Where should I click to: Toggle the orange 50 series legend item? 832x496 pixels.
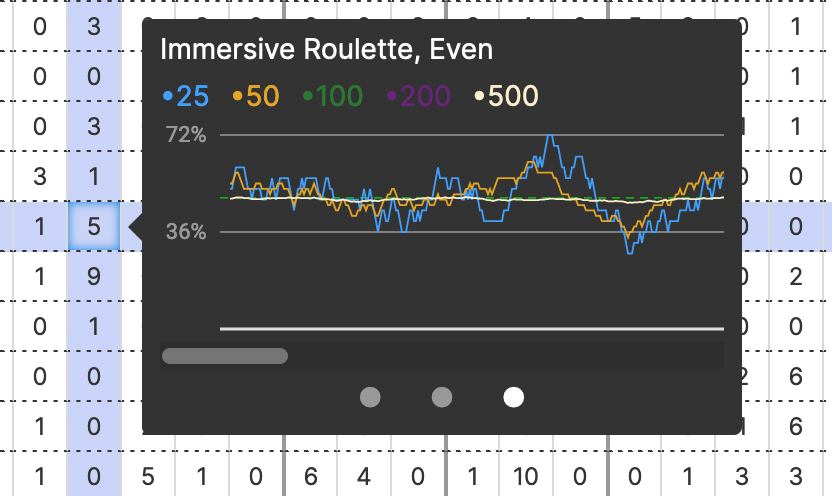pos(256,96)
